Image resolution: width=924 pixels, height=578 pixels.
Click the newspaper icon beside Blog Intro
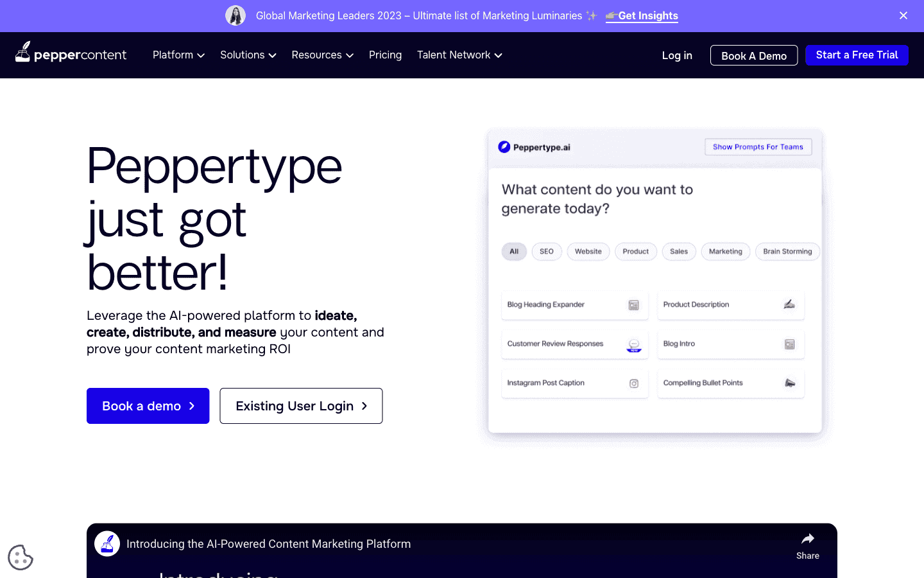(789, 344)
